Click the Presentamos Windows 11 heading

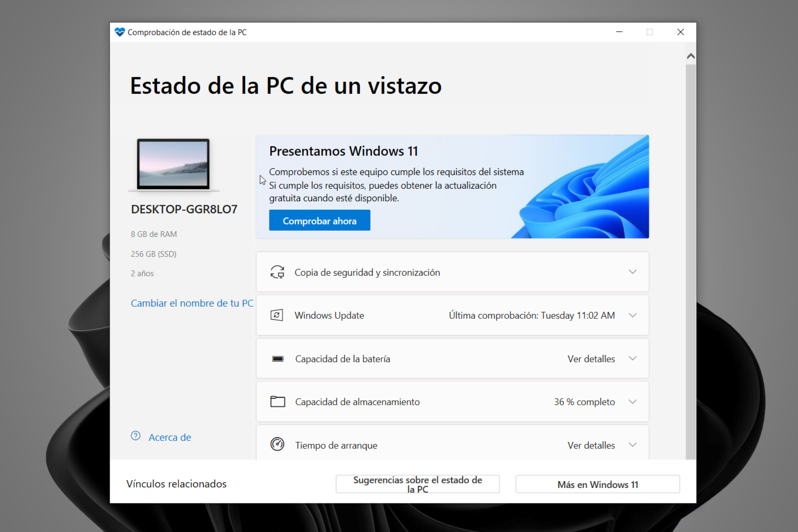(343, 151)
